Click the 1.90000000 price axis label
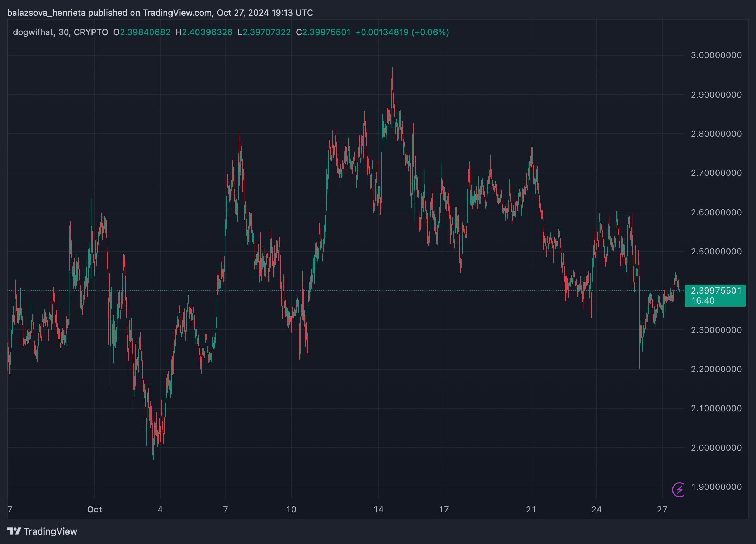Image resolution: width=756 pixels, height=544 pixels. point(716,487)
